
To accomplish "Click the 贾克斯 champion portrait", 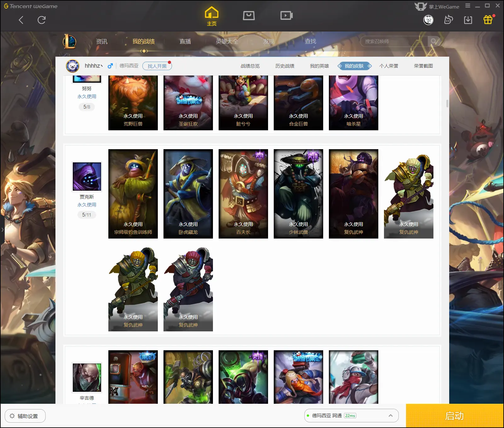I will pos(87,177).
